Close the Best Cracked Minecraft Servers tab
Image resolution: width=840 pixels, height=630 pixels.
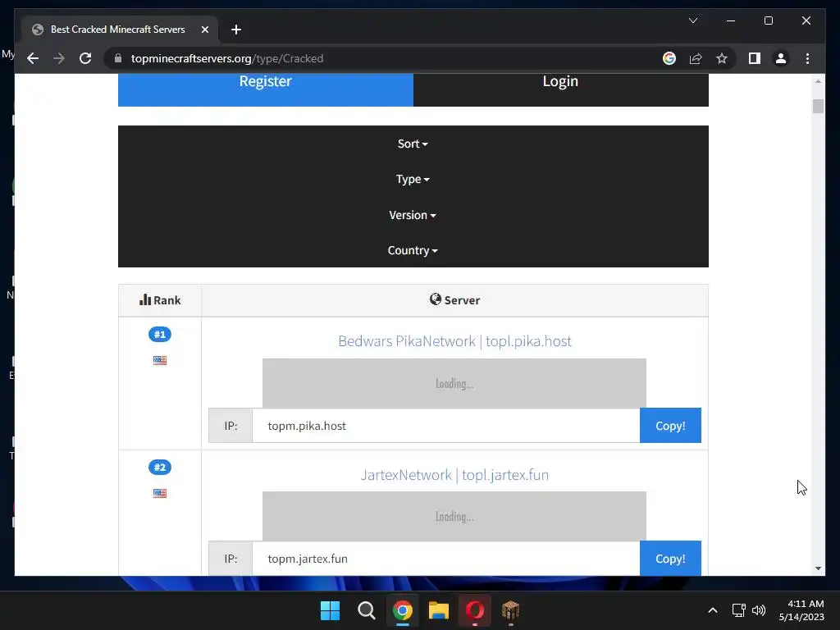204,30
